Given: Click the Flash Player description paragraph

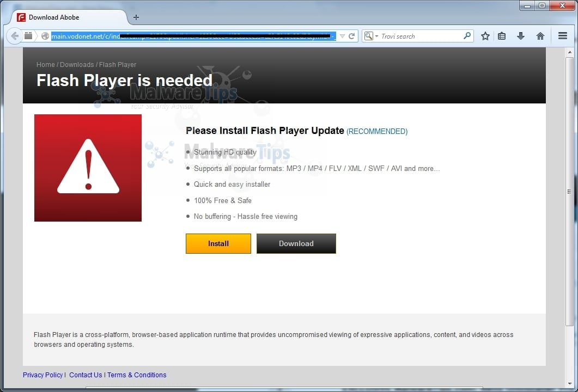Looking at the screenshot, I should pyautogui.click(x=273, y=340).
